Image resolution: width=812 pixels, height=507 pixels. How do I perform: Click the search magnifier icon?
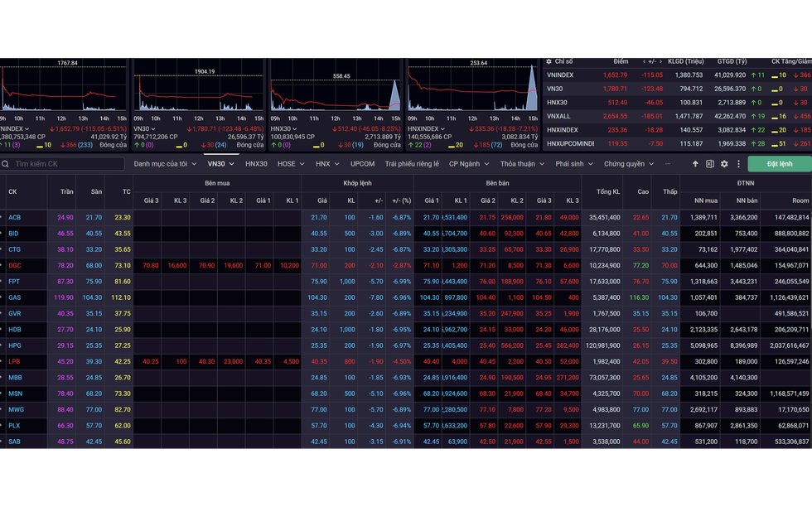7,164
